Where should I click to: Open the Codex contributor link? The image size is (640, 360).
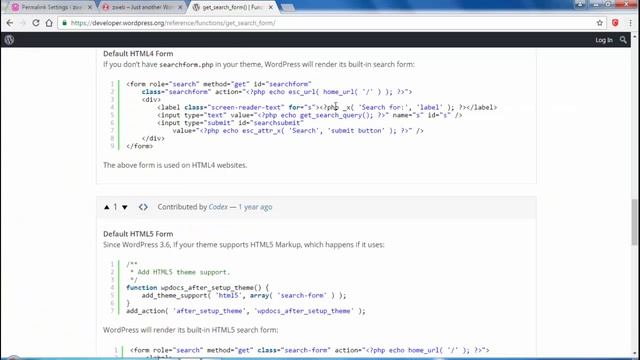coord(218,207)
